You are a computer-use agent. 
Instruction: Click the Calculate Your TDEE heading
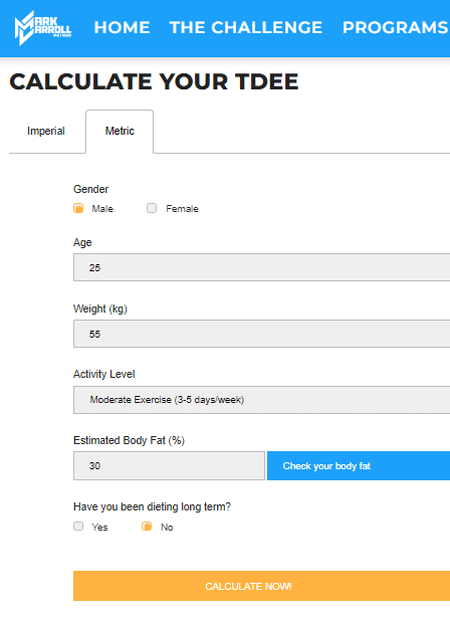(x=154, y=81)
